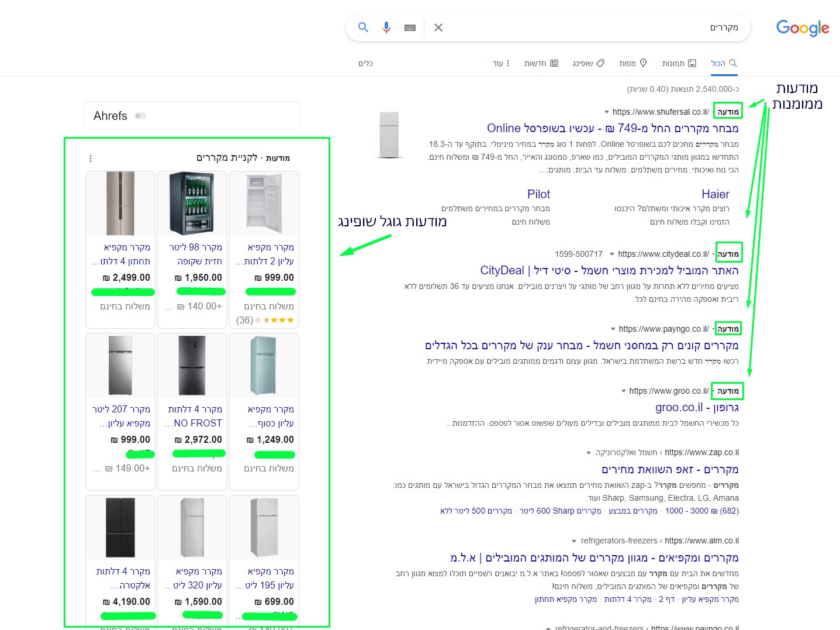Switch to the שופינג (Shopping) tab

pos(588,63)
